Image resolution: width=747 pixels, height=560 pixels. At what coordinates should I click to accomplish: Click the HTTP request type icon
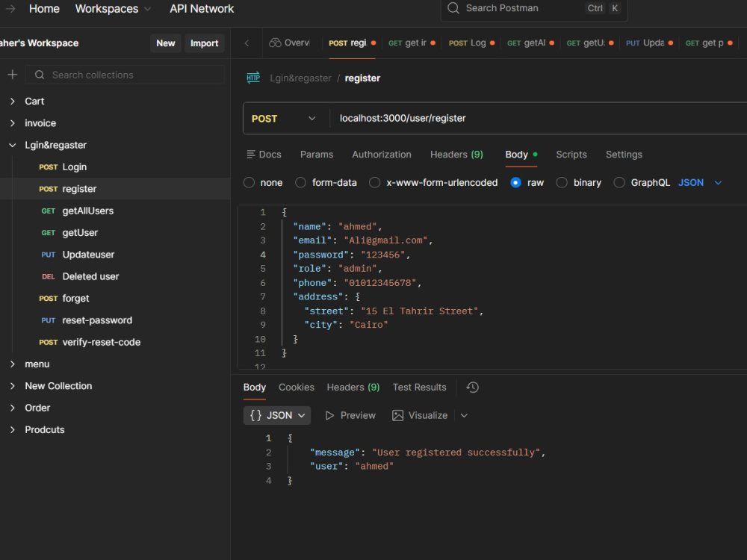click(253, 78)
